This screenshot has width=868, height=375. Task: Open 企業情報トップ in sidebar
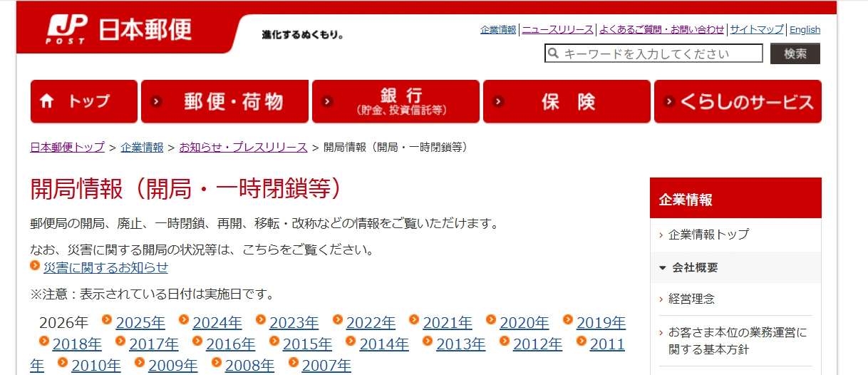point(708,235)
